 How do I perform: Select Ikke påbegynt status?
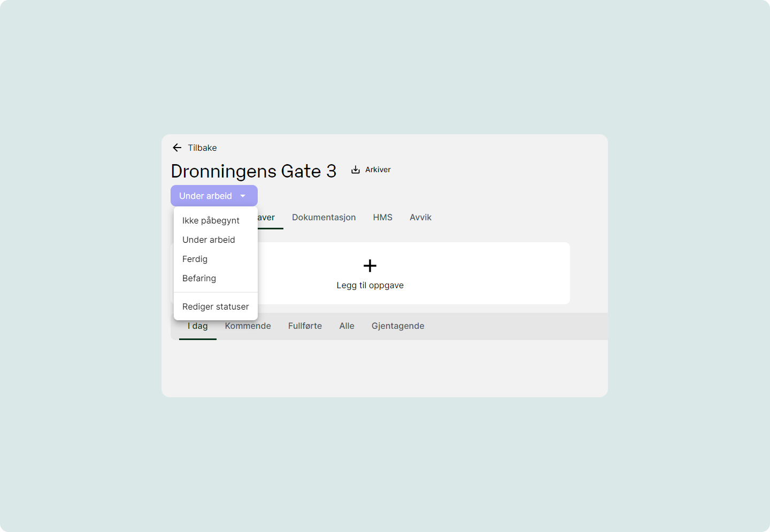click(215, 220)
